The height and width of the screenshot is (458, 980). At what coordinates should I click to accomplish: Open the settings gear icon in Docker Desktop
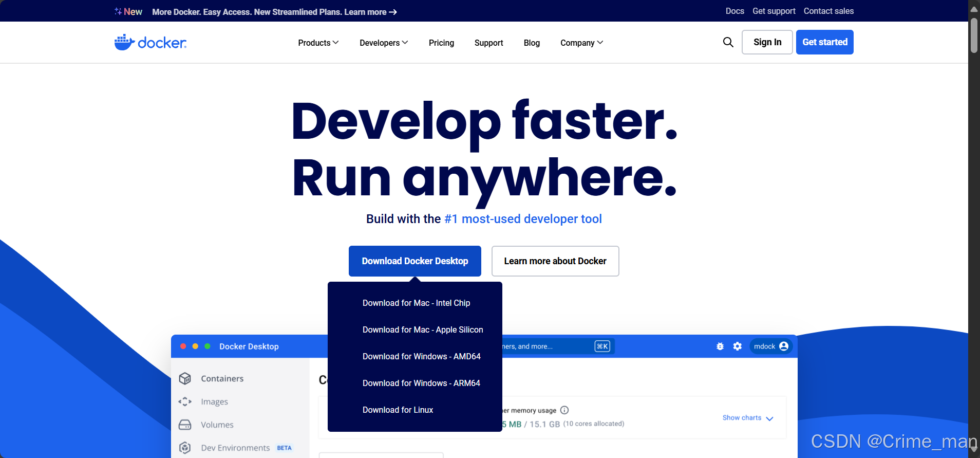738,346
